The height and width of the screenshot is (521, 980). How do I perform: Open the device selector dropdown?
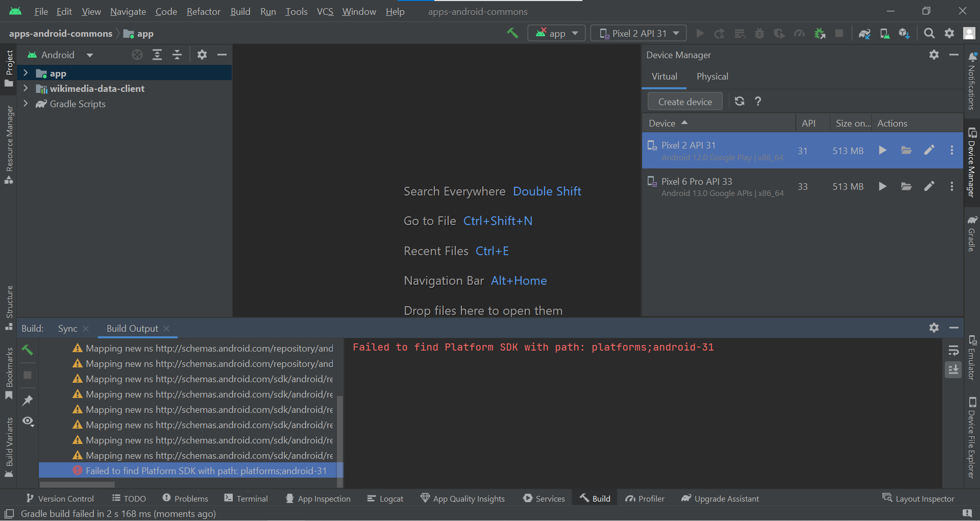point(638,33)
